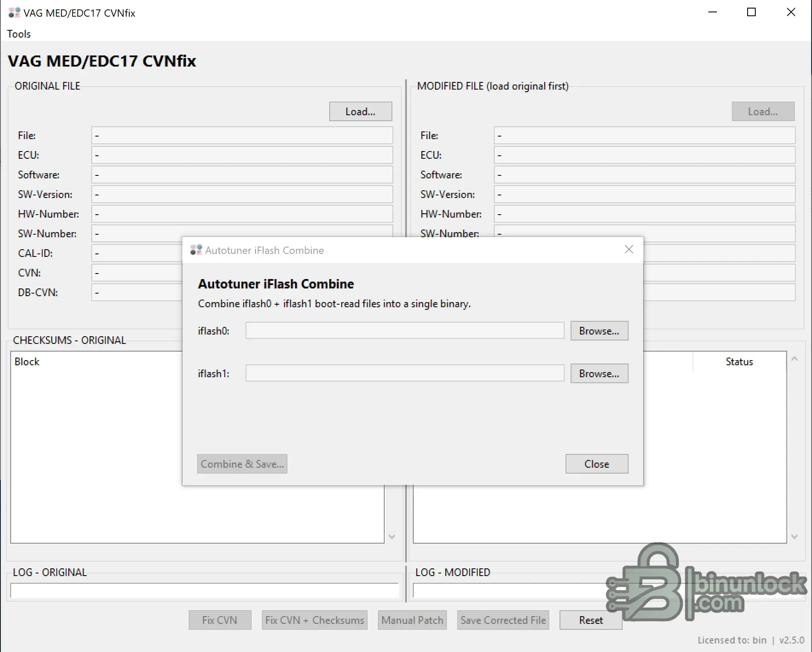This screenshot has width=812, height=652.
Task: Click Status column header in modified checksums
Action: (x=739, y=361)
